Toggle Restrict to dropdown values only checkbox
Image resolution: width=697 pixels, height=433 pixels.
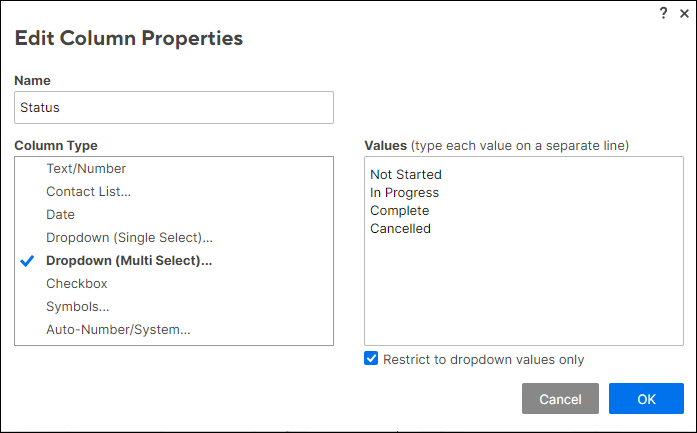(372, 359)
